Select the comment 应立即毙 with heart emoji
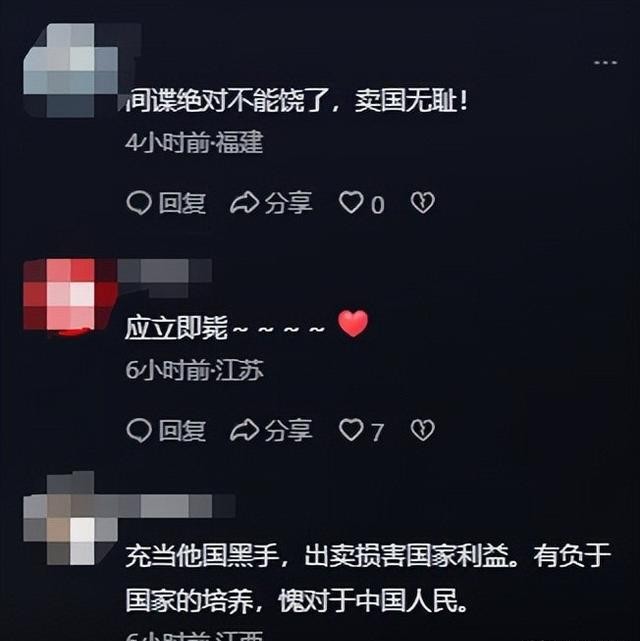The width and height of the screenshot is (640, 641). (247, 326)
